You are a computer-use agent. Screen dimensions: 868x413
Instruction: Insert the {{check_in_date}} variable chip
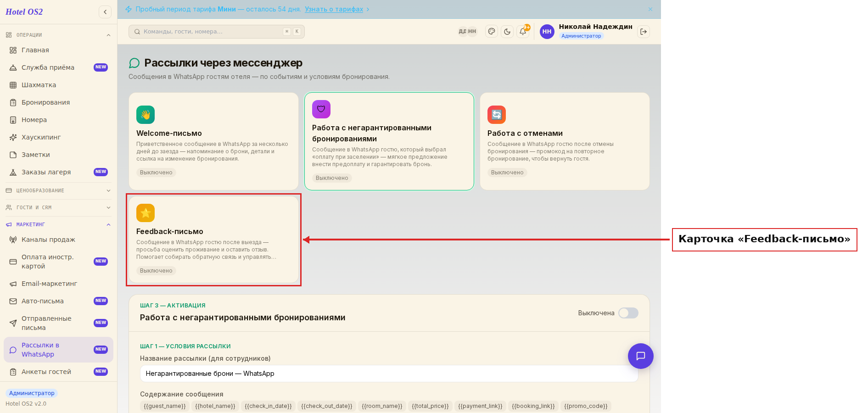(x=268, y=406)
